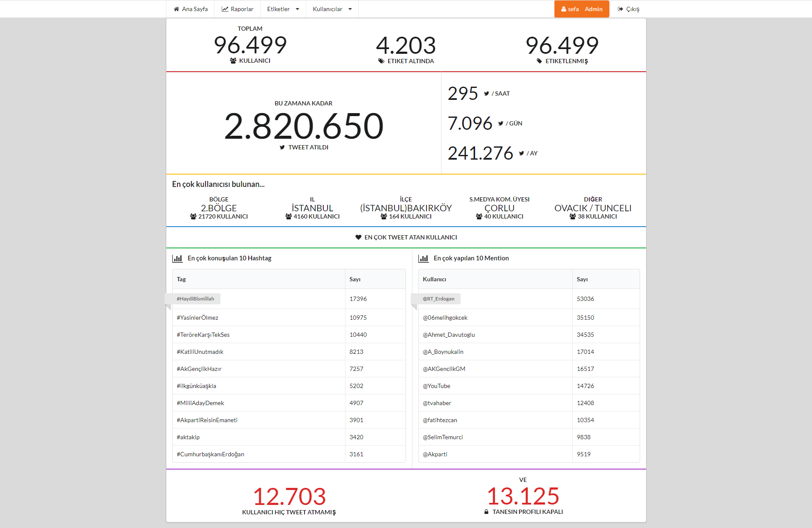Click the user icon on sefa button
The height and width of the screenshot is (528, 812).
pos(564,9)
